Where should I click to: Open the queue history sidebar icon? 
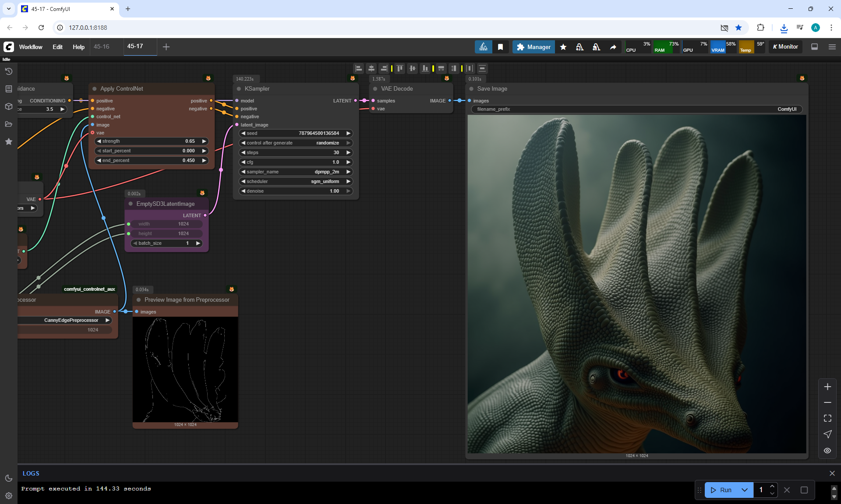tap(8, 71)
